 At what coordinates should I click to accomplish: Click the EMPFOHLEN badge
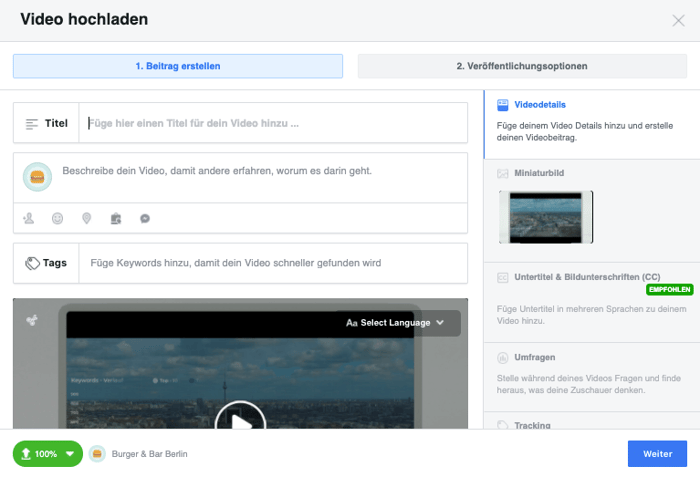670,290
